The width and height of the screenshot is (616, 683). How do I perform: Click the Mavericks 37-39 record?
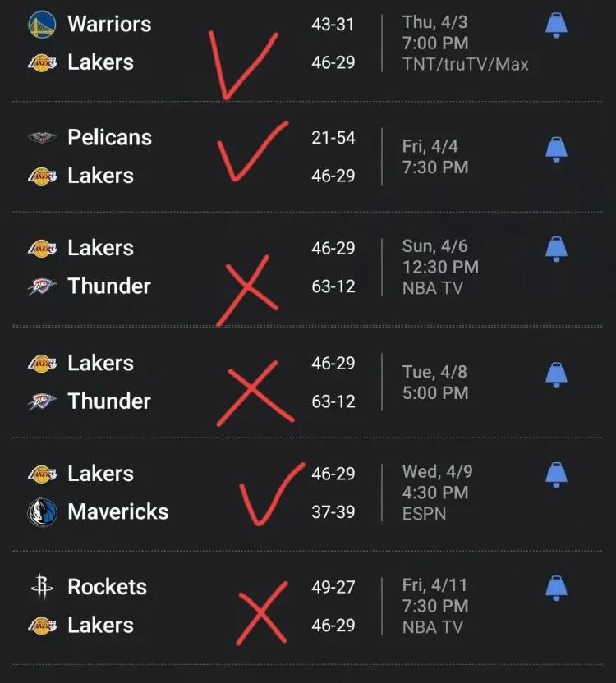point(333,511)
